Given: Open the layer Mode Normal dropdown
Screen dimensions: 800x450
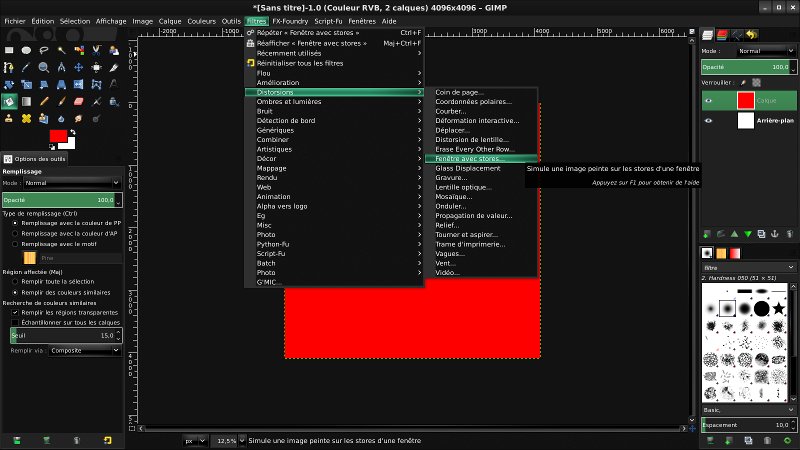Looking at the screenshot, I should 765,51.
